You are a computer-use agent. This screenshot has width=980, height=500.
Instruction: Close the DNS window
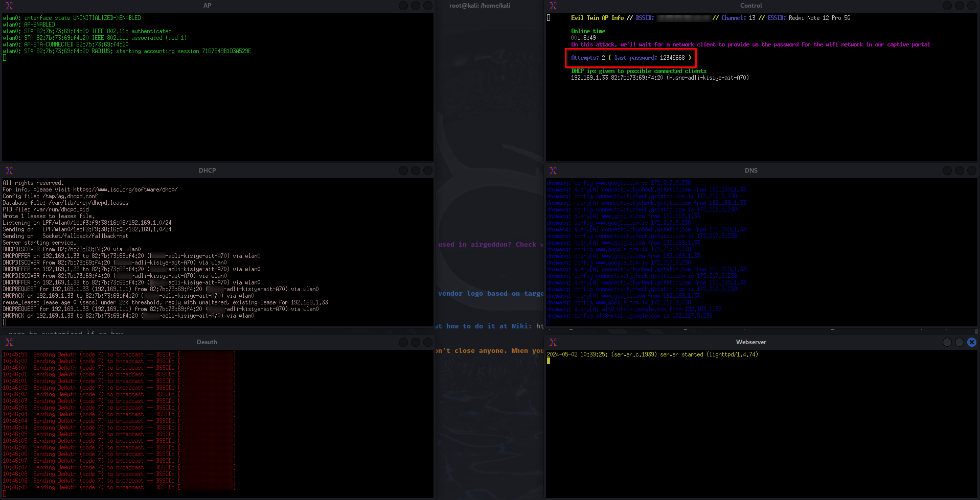(972, 171)
